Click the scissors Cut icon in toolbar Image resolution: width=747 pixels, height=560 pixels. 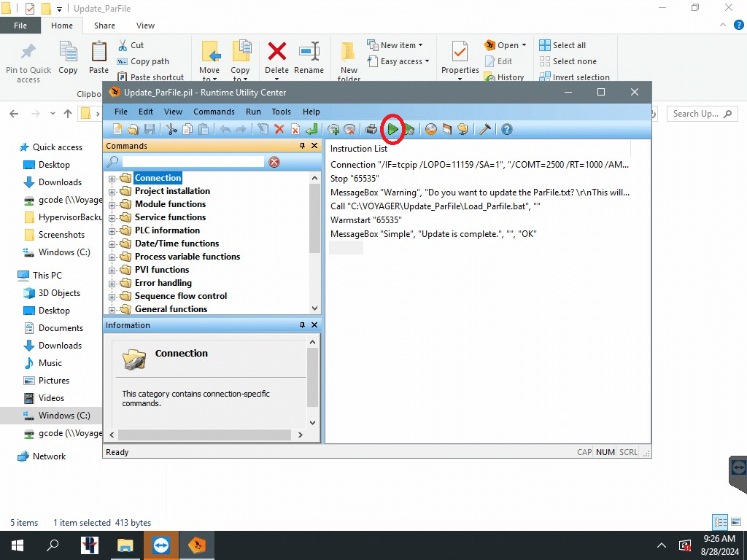coord(171,130)
